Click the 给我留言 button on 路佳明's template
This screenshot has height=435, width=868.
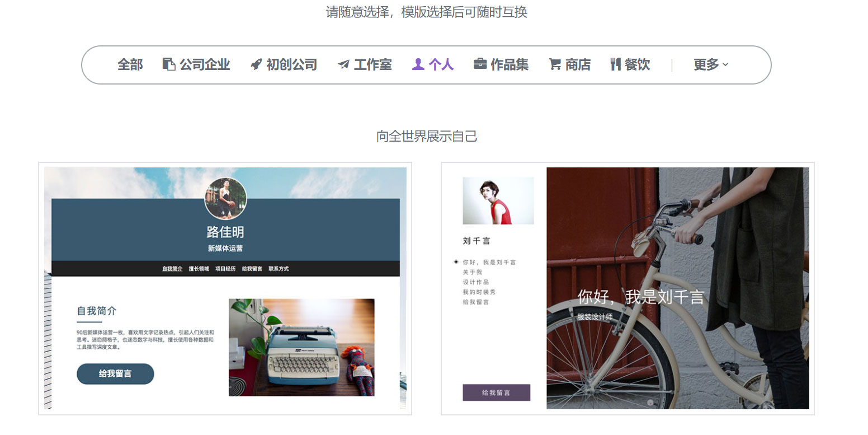coord(115,374)
